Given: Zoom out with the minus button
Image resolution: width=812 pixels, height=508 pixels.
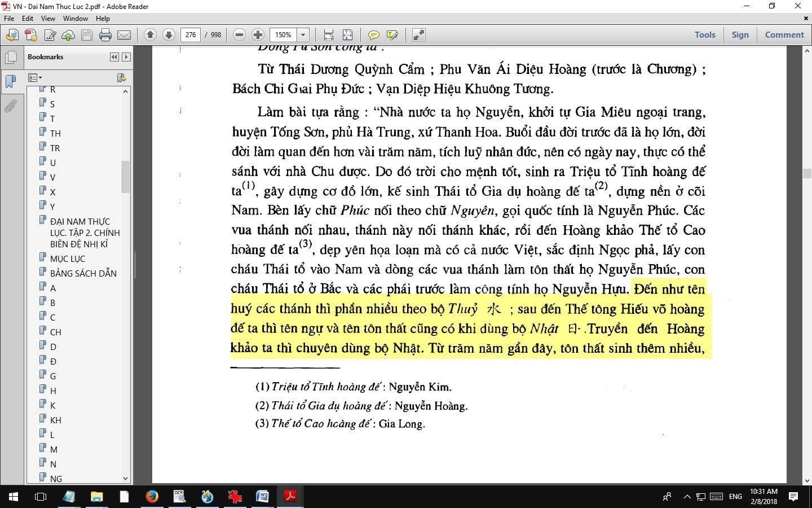Looking at the screenshot, I should pos(239,35).
